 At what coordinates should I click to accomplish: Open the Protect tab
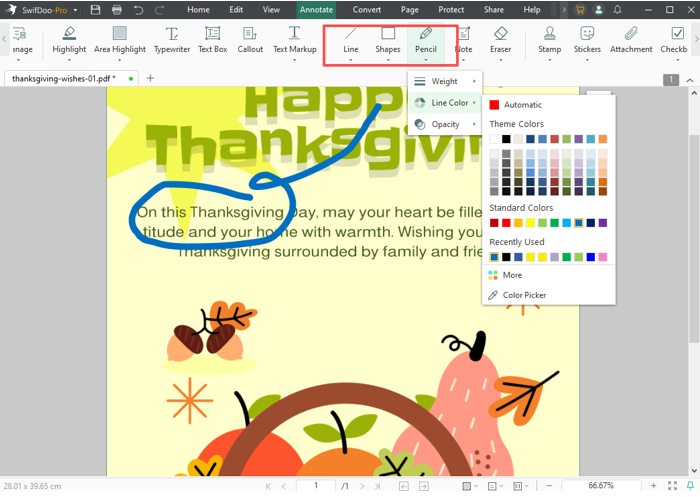point(451,9)
